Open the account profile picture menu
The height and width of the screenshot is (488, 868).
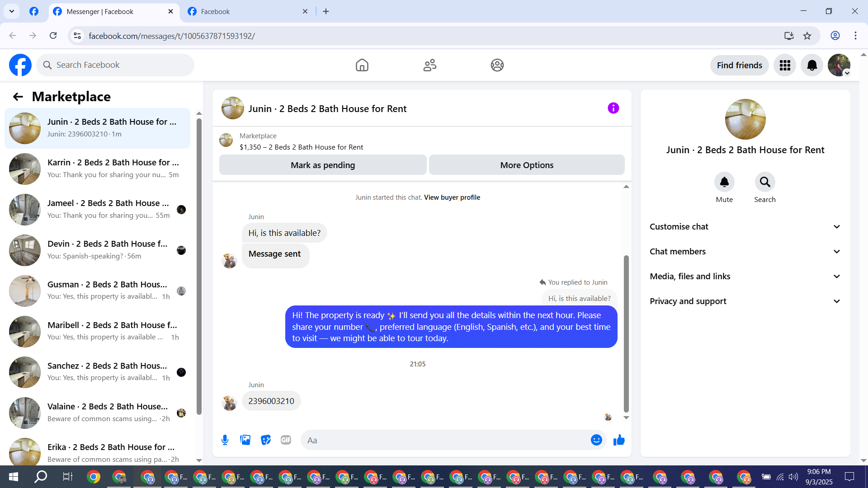(839, 65)
